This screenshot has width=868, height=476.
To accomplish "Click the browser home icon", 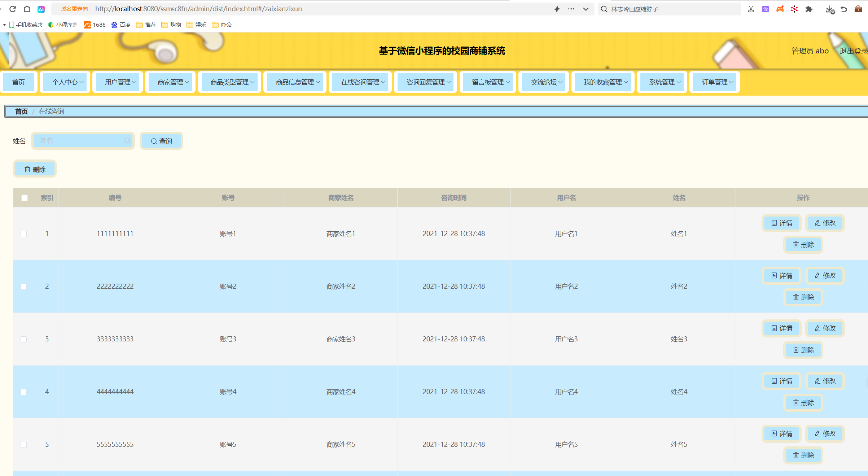I will coord(27,9).
